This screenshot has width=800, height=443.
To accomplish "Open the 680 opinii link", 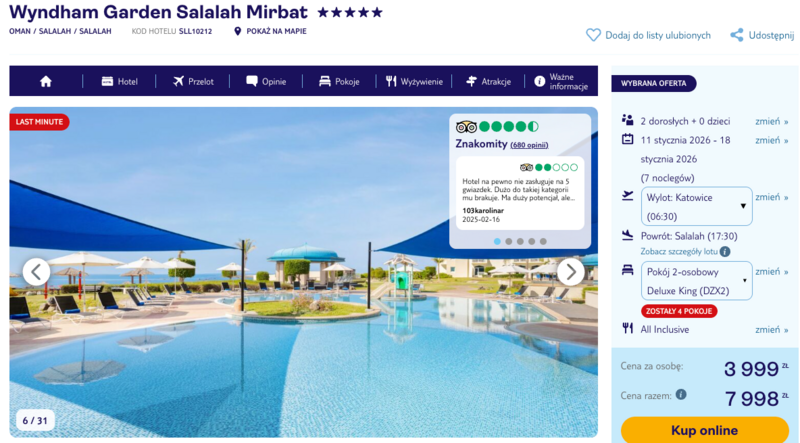I will coord(529,145).
